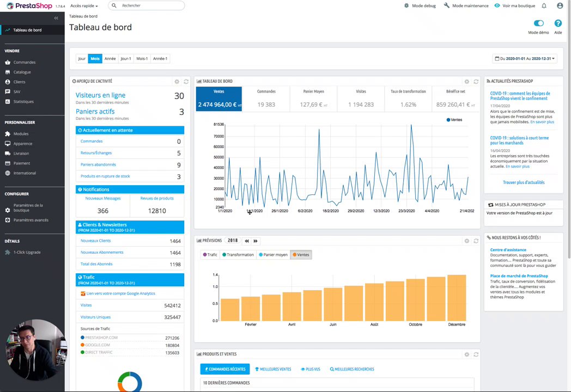
Task: Expand the Catalogue sidebar menu
Action: [x=22, y=72]
